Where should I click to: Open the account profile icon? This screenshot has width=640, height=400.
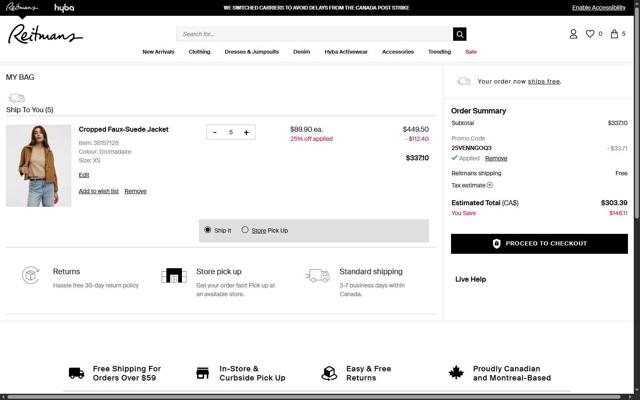pyautogui.click(x=573, y=34)
